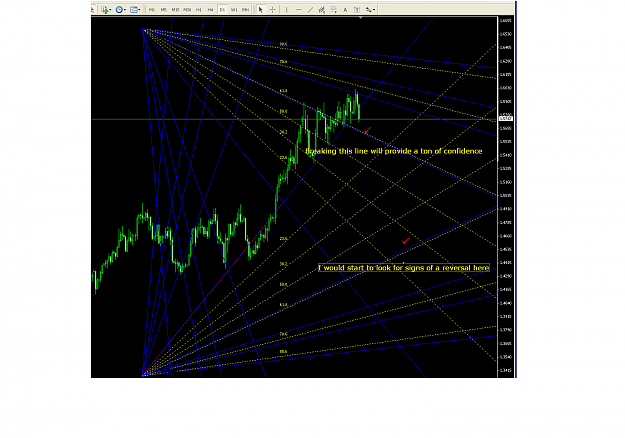Screen dimensions: 625x438
Task: Click the red check mark above reversal text
Action: [x=406, y=241]
